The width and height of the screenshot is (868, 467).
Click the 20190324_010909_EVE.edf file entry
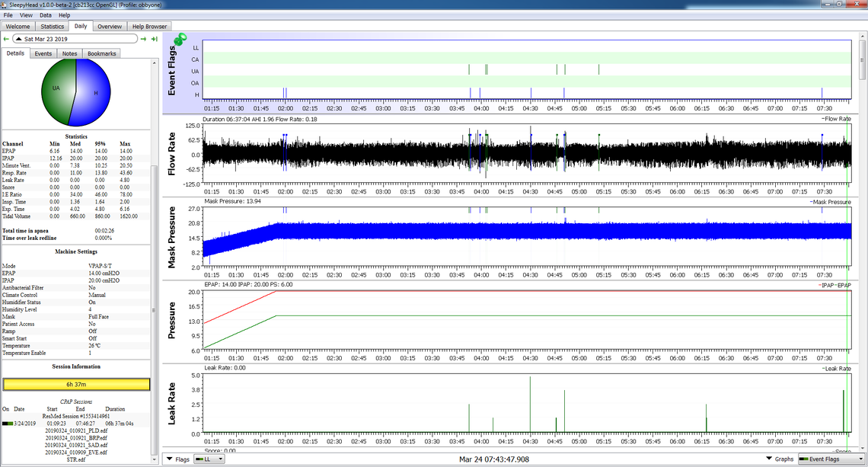click(76, 452)
